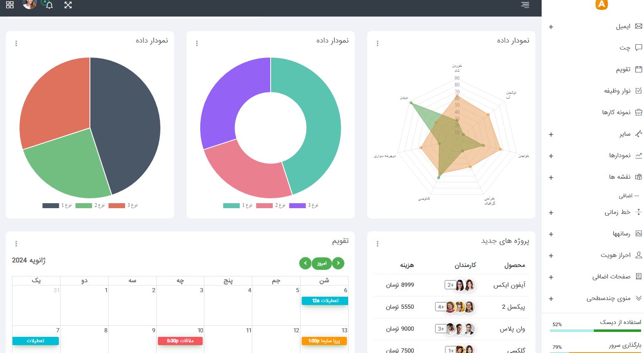This screenshot has width=644, height=353.
Task: Open the تعطیلات 12a event on day 6
Action: pyautogui.click(x=325, y=301)
